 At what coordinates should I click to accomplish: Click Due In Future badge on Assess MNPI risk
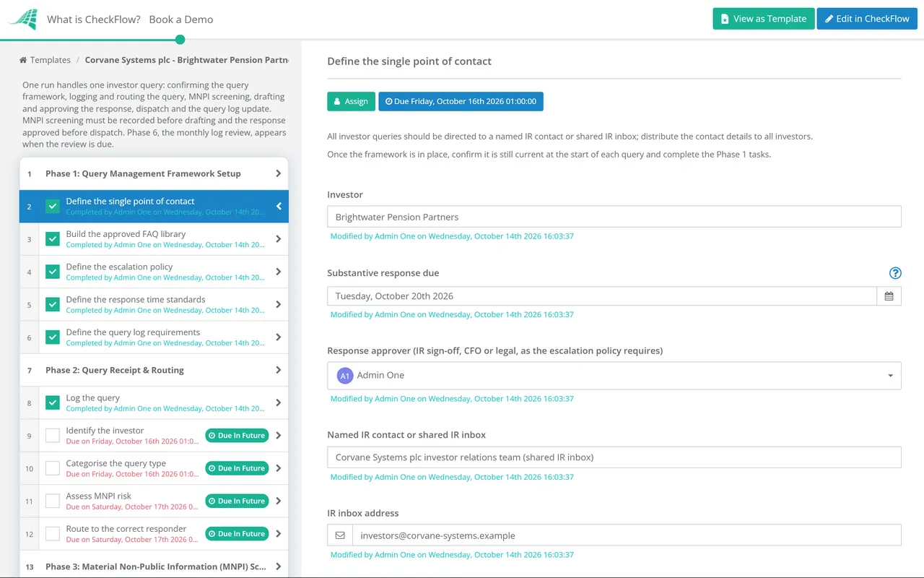click(x=237, y=501)
